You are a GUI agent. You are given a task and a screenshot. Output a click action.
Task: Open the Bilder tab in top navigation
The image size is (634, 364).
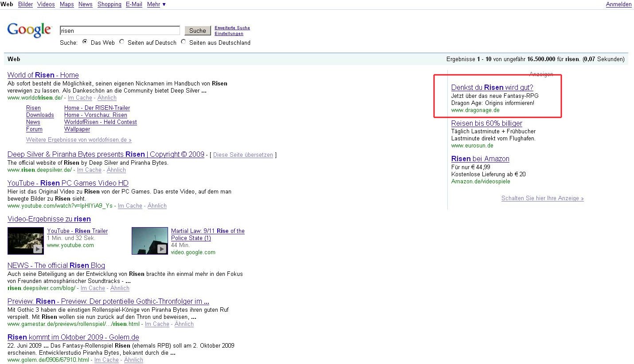26,4
